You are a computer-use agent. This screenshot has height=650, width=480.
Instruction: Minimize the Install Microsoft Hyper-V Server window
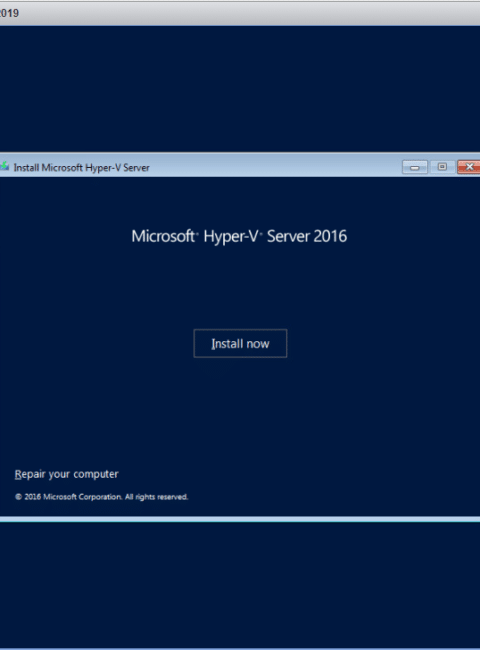click(x=415, y=167)
